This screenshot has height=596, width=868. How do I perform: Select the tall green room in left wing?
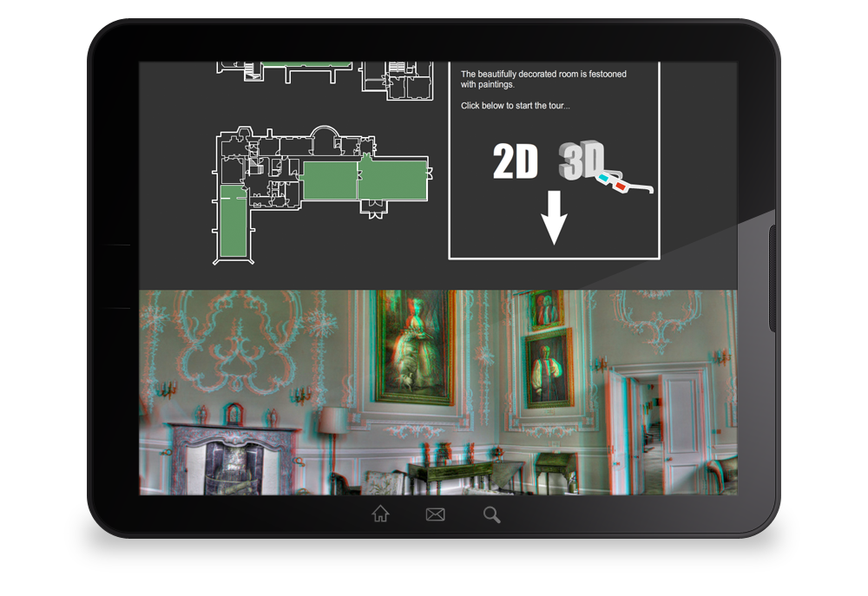(233, 221)
